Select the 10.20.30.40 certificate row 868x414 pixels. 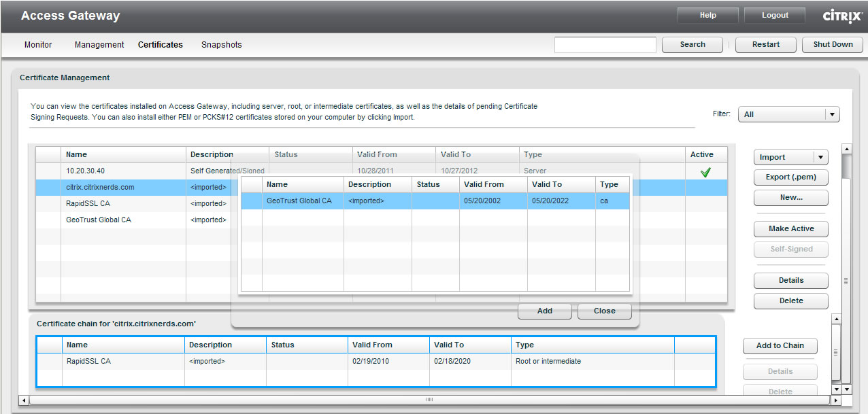[382, 171]
